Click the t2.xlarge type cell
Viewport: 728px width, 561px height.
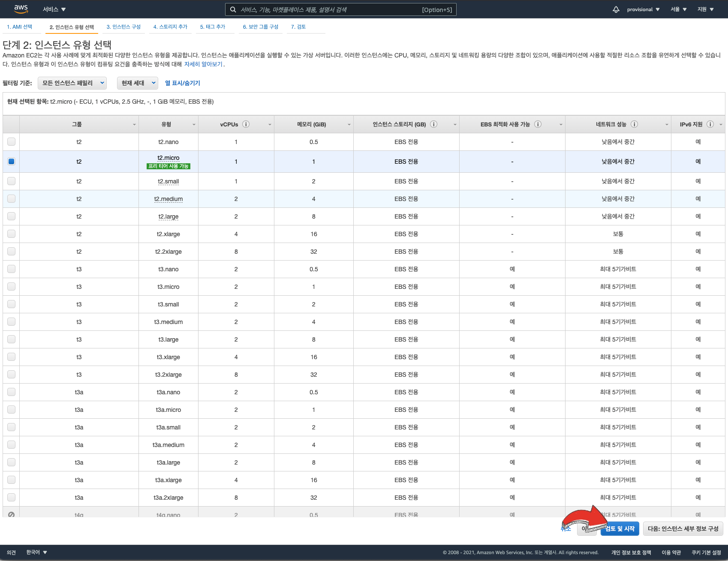click(168, 234)
